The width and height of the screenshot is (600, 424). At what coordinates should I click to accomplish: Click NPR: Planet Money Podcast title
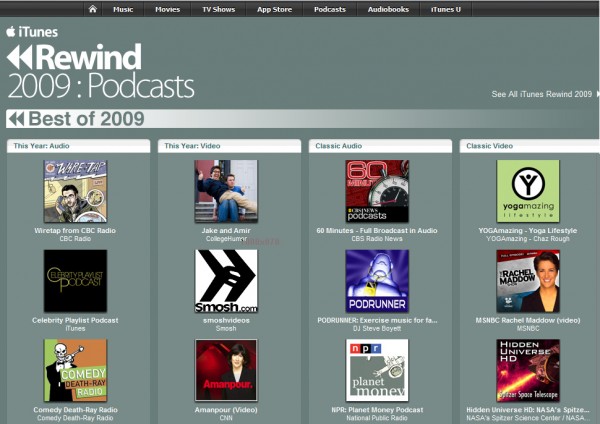point(377,410)
